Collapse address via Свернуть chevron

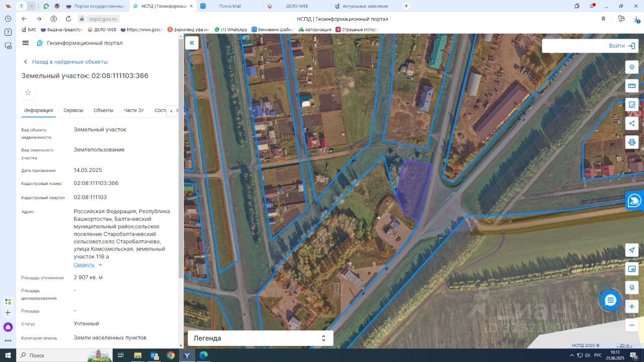pos(100,264)
